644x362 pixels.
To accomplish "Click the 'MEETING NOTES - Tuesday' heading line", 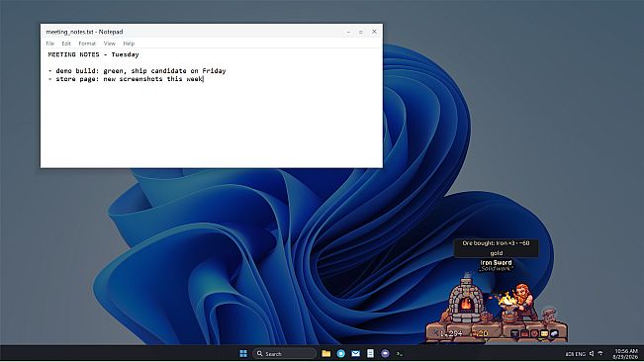I will pos(93,54).
